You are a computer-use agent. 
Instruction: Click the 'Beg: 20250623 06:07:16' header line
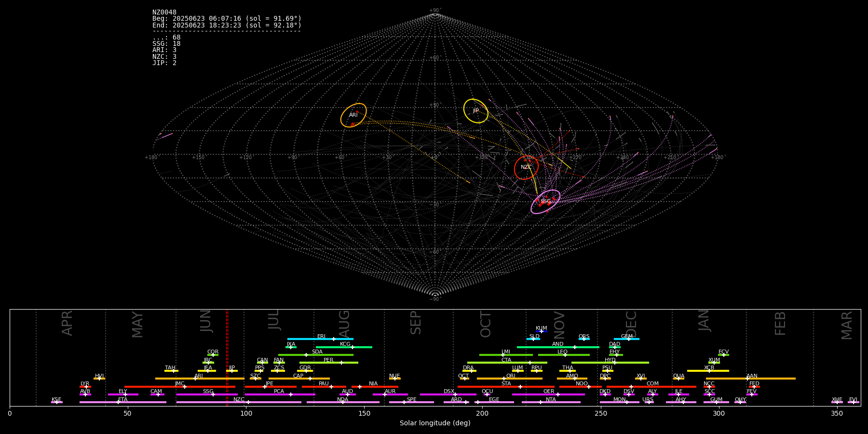[227, 19]
